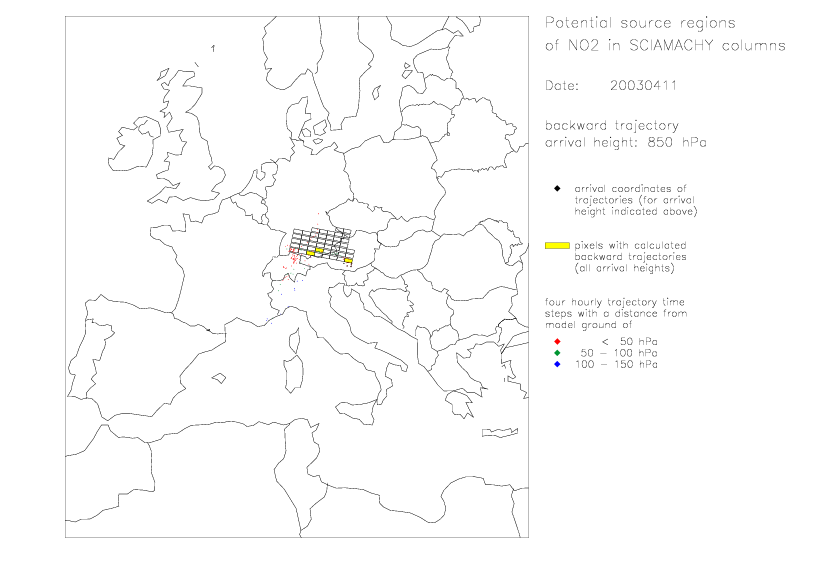
Task: Click the 'four hourly trajectory time' text
Action: coord(615,302)
